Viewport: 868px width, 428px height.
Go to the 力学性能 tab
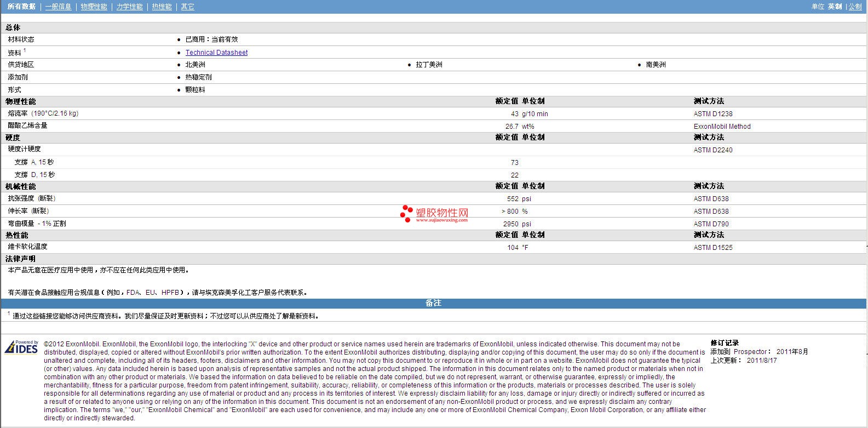tap(130, 7)
